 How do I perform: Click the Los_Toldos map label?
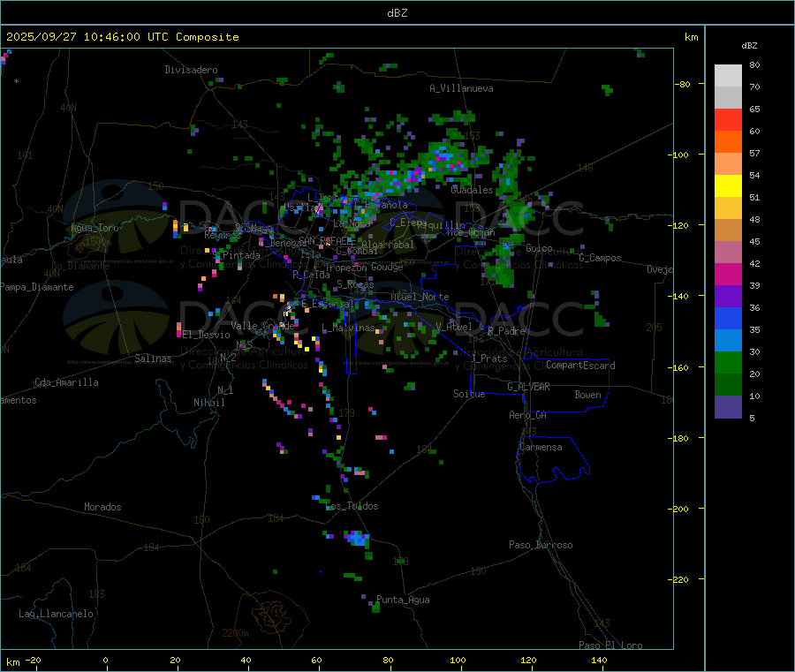[x=352, y=506]
